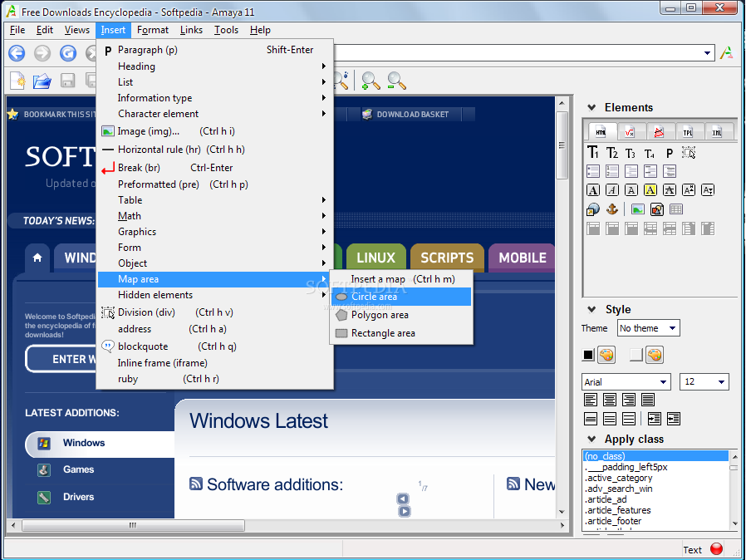This screenshot has width=746, height=560.
Task: Open the Tools menu
Action: click(226, 30)
